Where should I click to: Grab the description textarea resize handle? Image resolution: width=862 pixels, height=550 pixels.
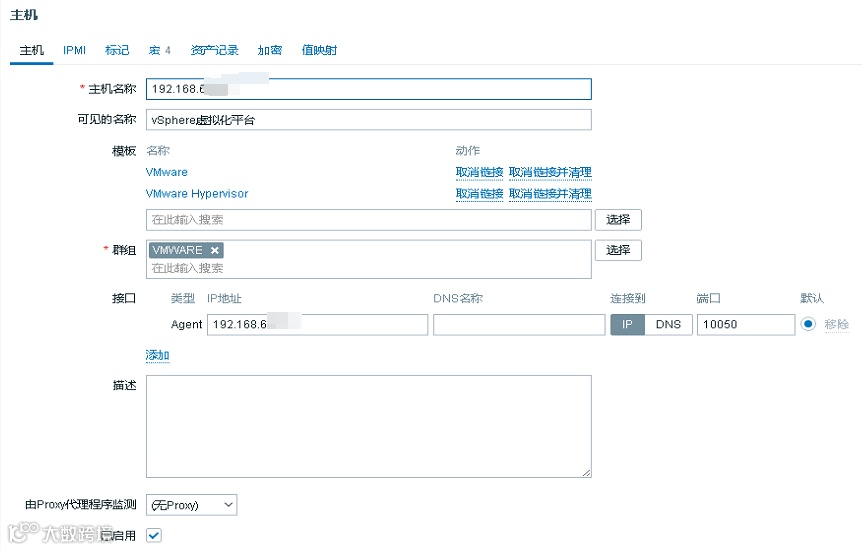[x=586, y=472]
